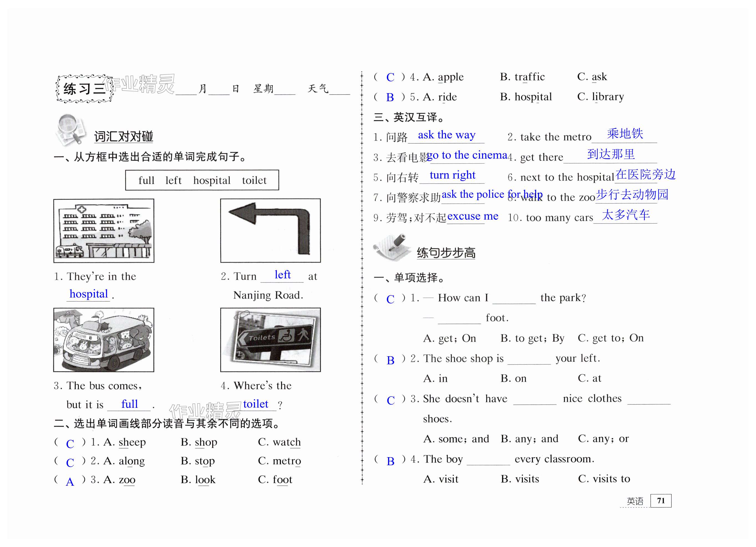
Task: Click the left turn arrow picture
Action: (270, 230)
